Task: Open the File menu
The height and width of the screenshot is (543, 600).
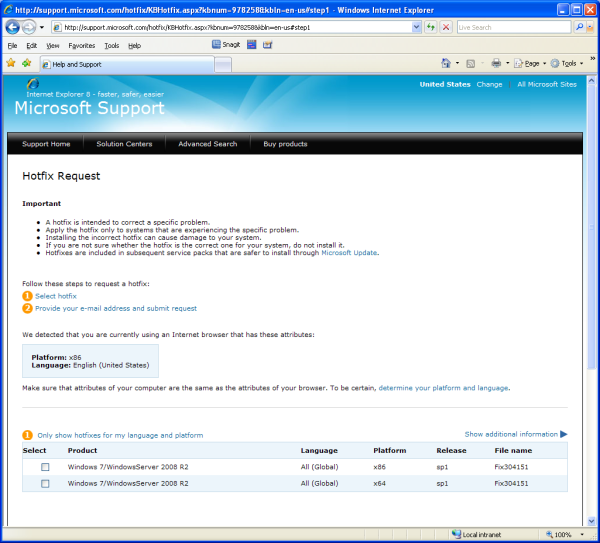Action: coord(12,46)
